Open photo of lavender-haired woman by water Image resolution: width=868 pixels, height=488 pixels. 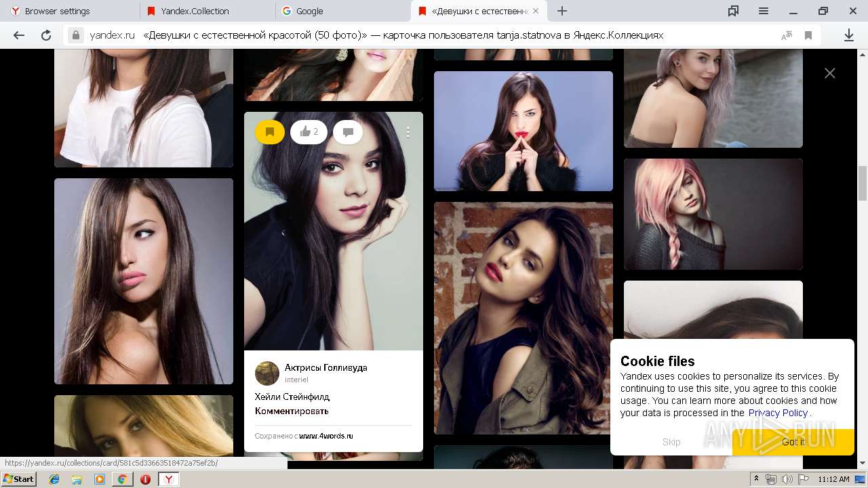click(x=713, y=98)
